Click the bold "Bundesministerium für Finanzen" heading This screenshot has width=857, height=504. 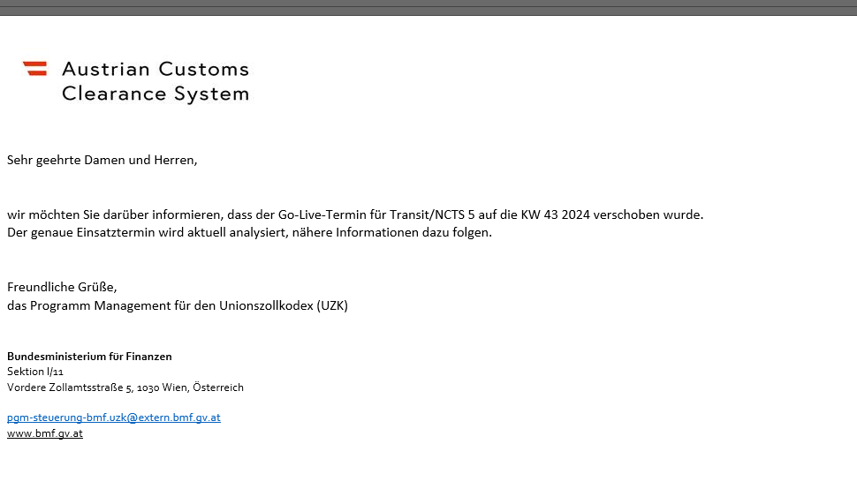[89, 357]
